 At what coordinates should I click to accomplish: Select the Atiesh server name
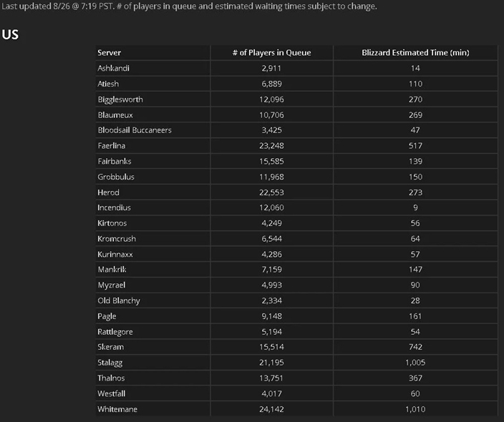(x=108, y=84)
